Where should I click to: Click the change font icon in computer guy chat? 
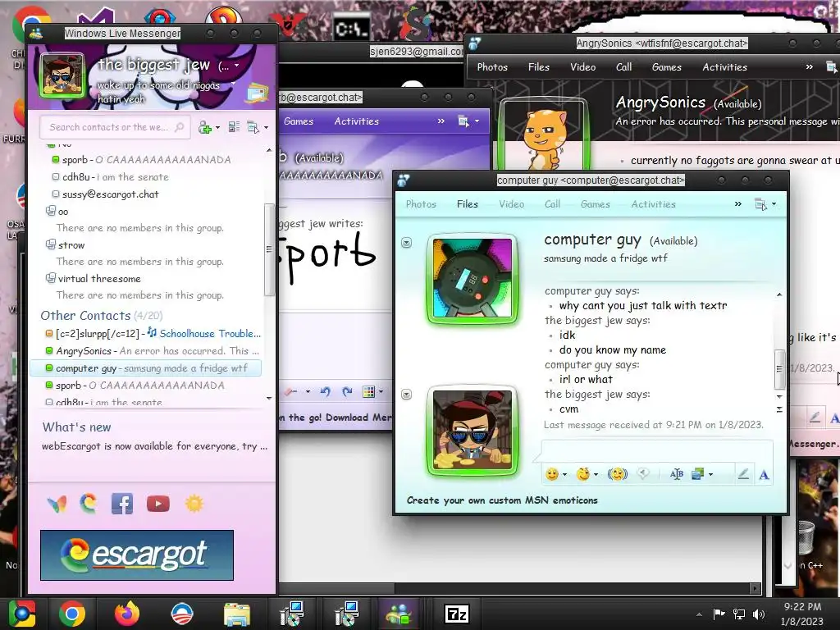pyautogui.click(x=676, y=473)
